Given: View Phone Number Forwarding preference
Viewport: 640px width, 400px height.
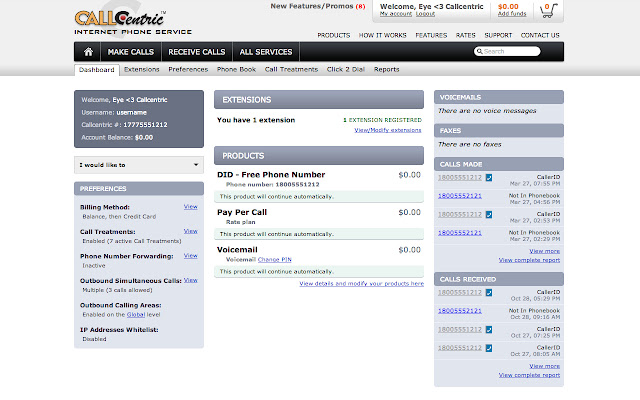Looking at the screenshot, I should click(191, 256).
